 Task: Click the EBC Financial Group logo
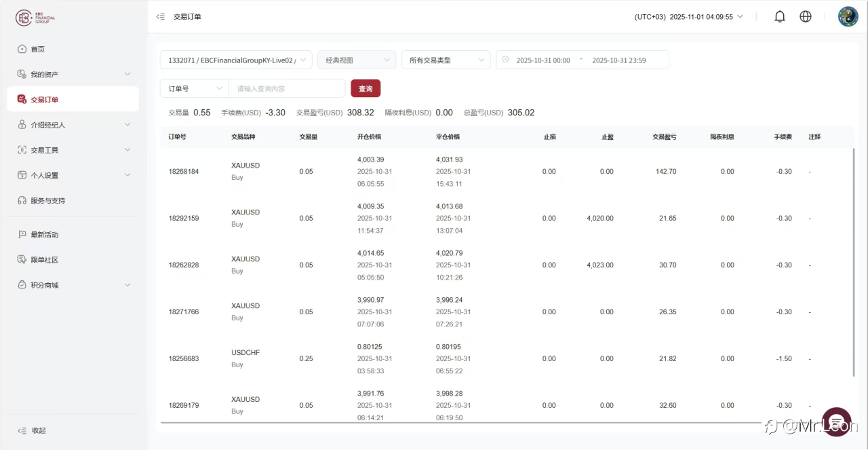point(35,18)
